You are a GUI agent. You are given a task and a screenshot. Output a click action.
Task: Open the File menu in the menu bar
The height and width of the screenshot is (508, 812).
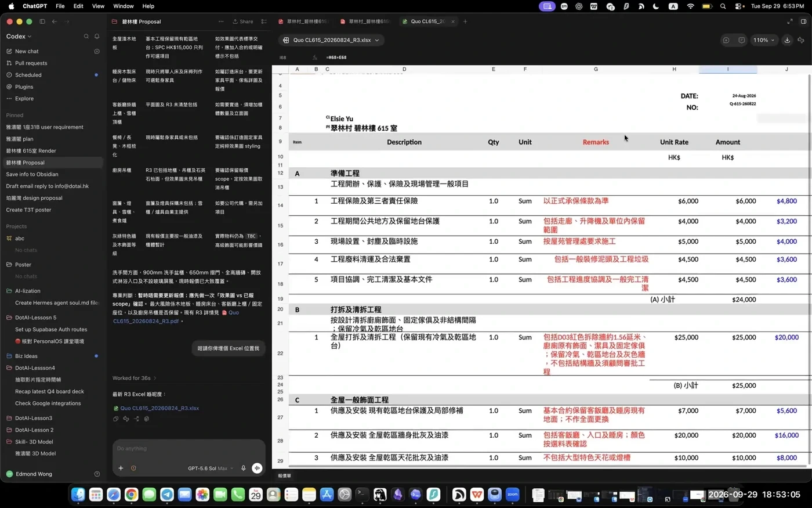60,6
